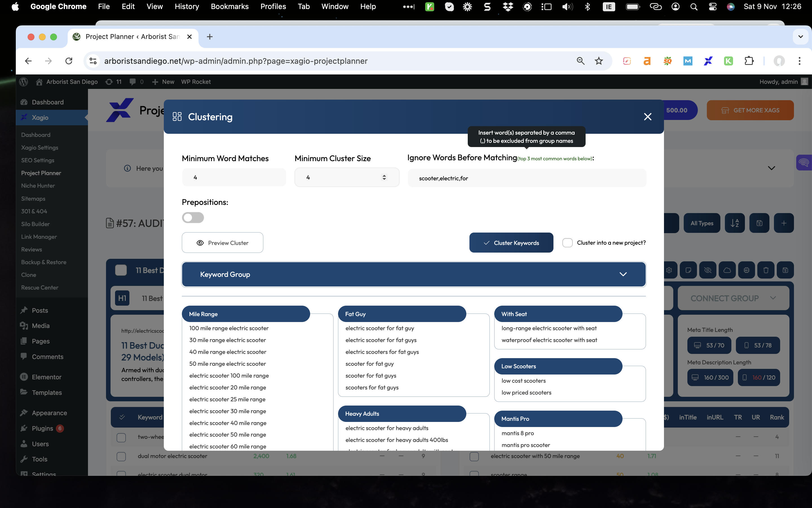
Task: Check 'dual motor electric scooter' row checkbox
Action: [x=121, y=456]
